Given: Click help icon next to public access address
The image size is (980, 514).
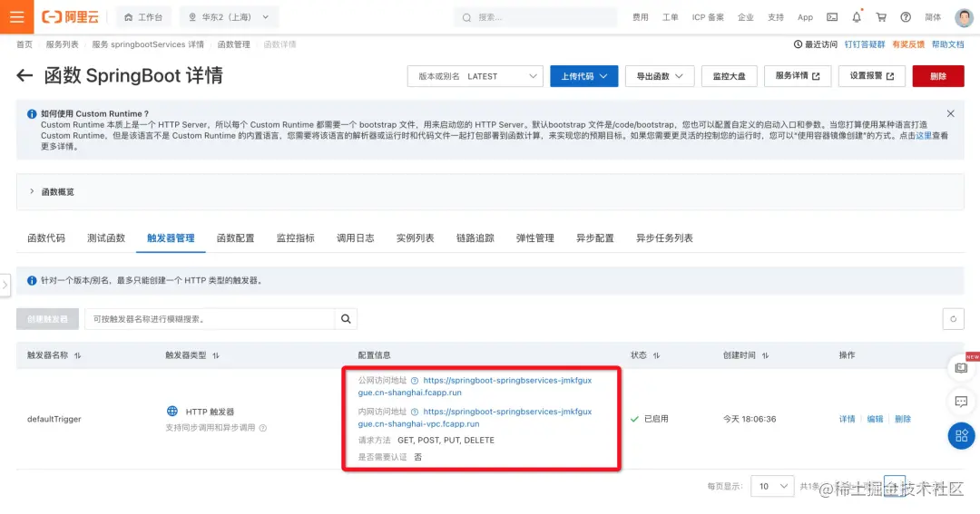Looking at the screenshot, I should 415,381.
